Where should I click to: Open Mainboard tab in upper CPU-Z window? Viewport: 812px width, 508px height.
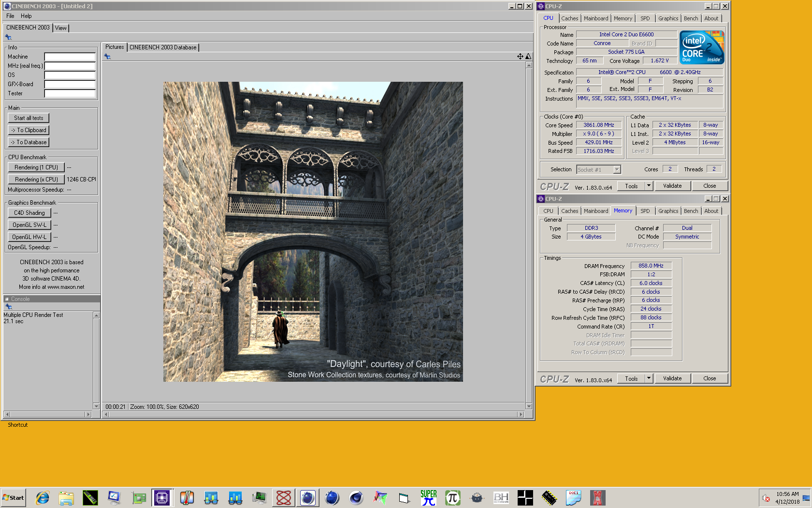596,18
